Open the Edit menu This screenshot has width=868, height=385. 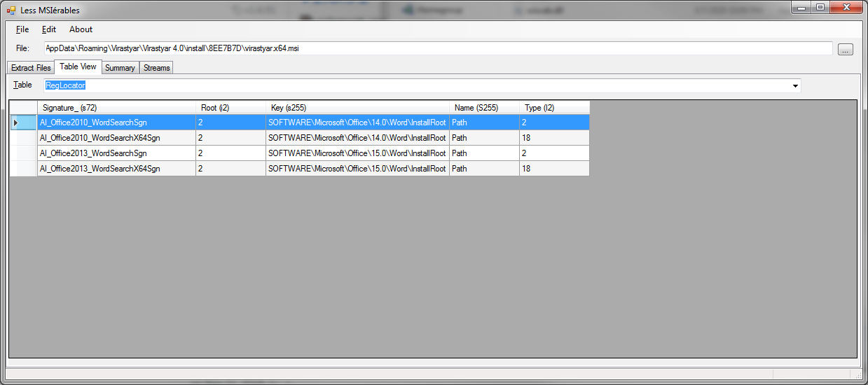click(x=49, y=29)
